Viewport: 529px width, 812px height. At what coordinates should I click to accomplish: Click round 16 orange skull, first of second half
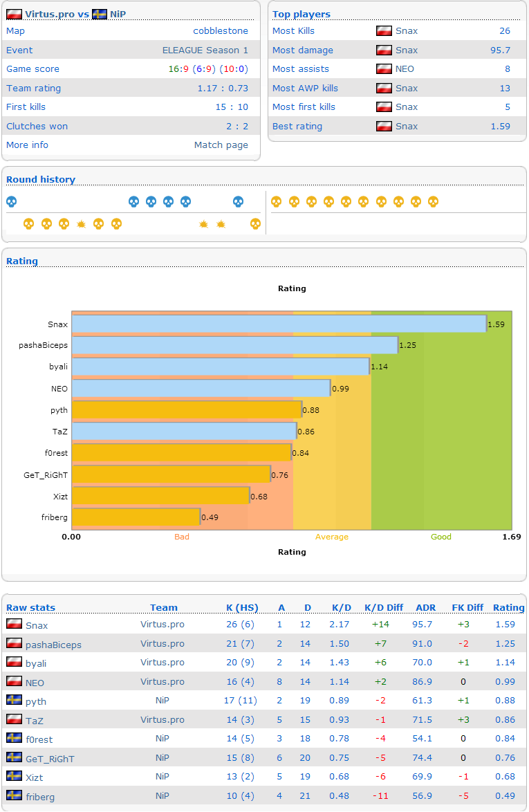(277, 201)
